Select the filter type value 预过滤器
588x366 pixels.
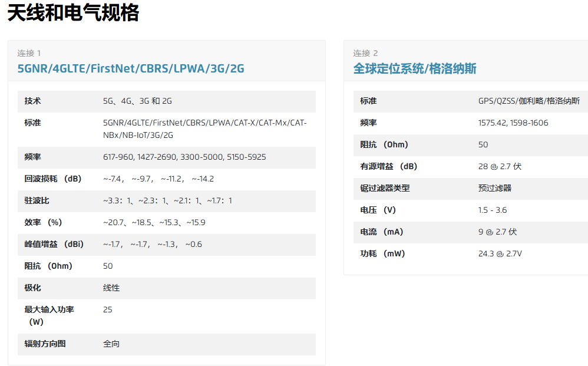tap(495, 188)
